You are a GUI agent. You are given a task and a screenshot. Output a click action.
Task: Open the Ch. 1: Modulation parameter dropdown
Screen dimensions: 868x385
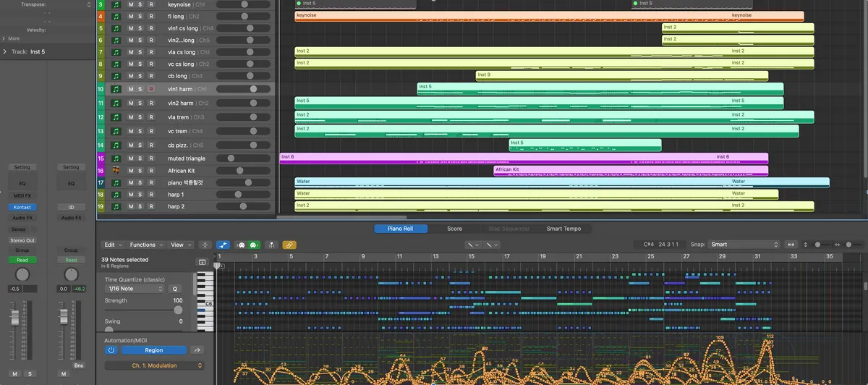[154, 365]
